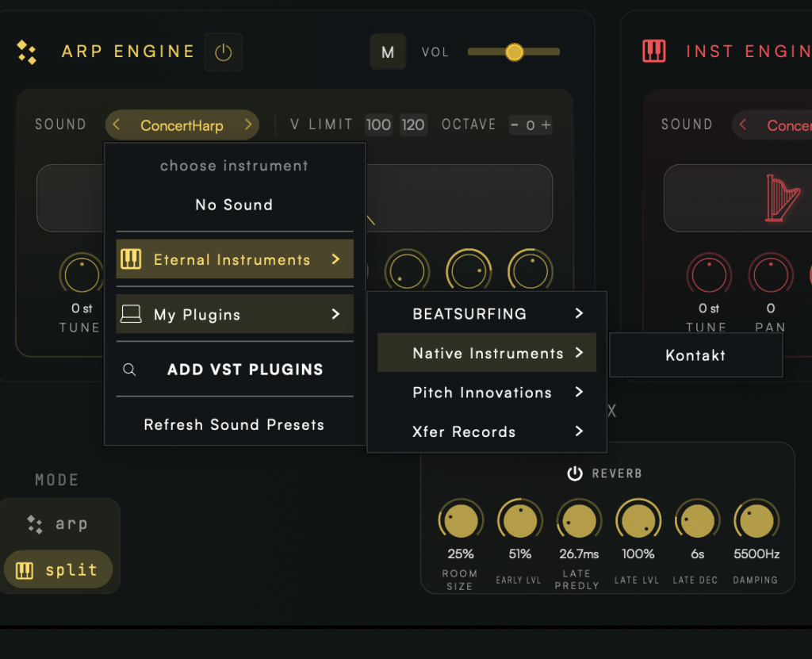This screenshot has width=812, height=659.
Task: Mute the Arp Engine with M button
Action: (x=387, y=52)
